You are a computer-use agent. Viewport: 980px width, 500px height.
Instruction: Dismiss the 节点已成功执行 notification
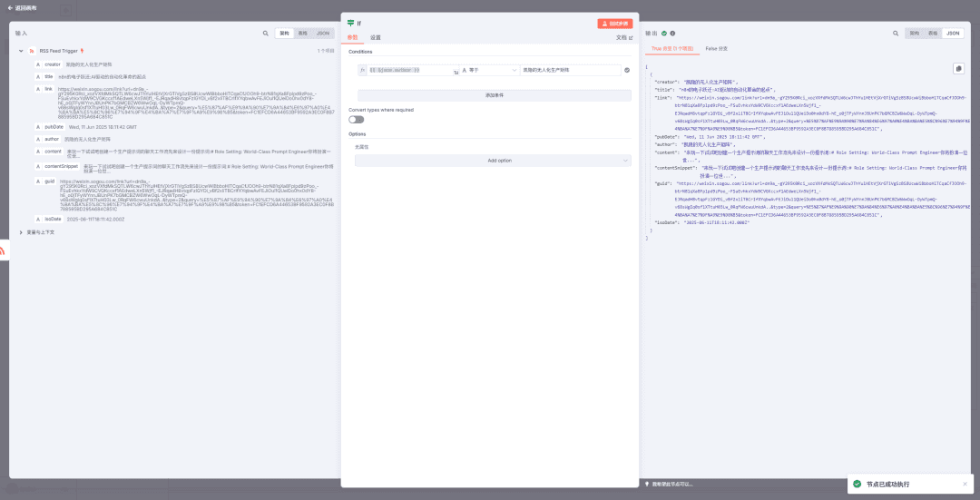tap(965, 484)
